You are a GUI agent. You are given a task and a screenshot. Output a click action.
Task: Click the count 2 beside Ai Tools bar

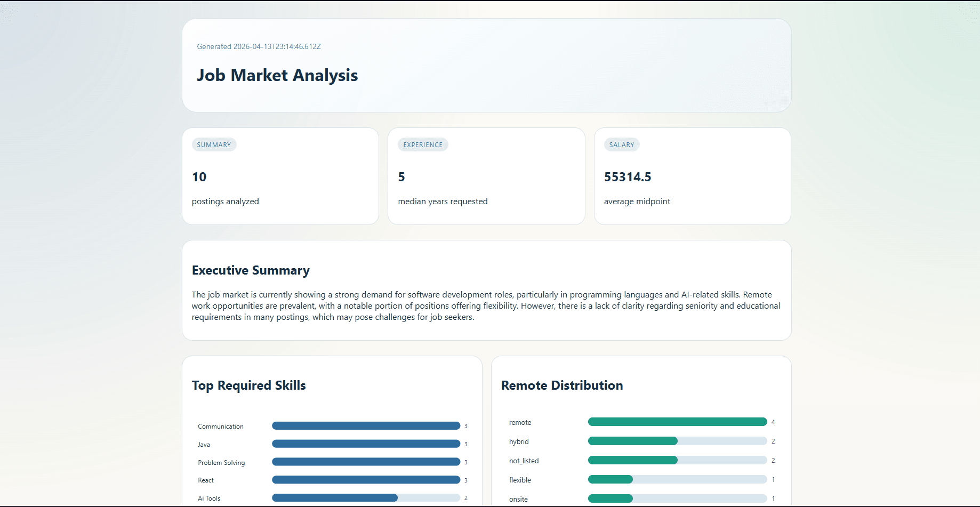tap(465, 498)
